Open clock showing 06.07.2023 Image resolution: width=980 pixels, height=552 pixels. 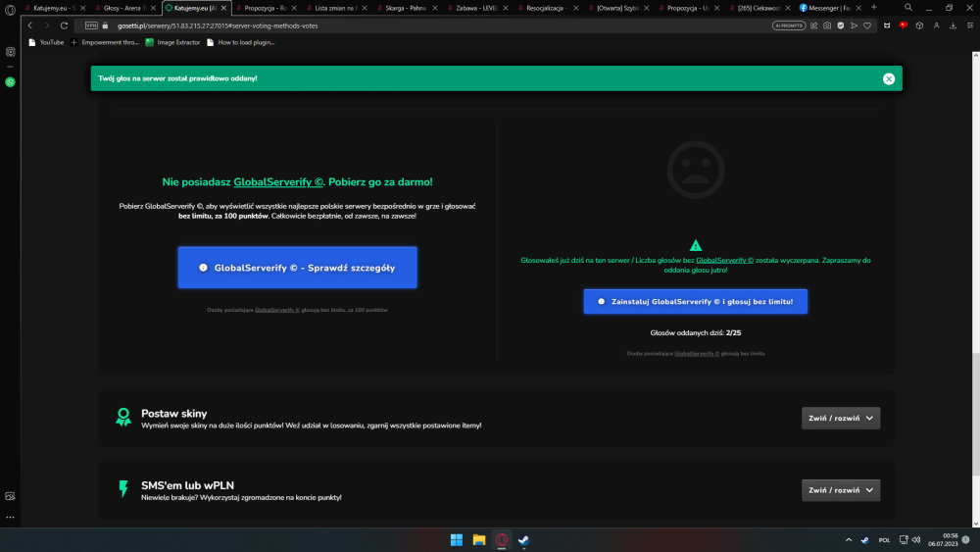tap(943, 540)
